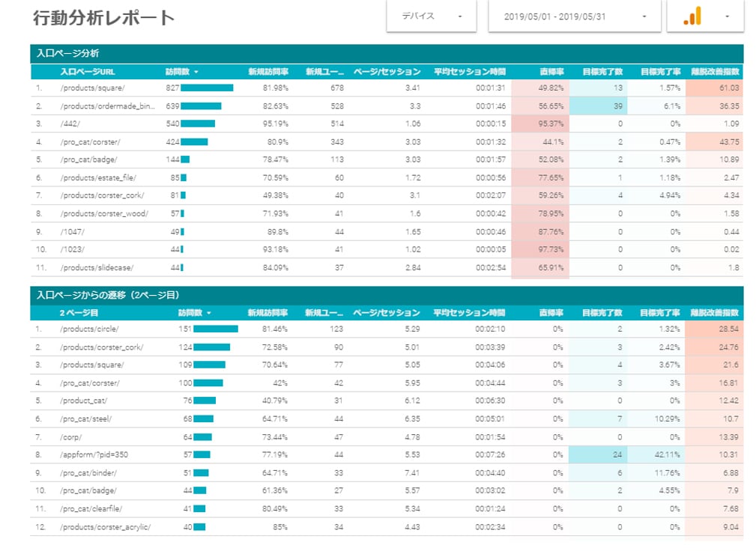Viewport: 756px width, 557px height.
Task: Click the visits bar next to 151
Action: 216,329
